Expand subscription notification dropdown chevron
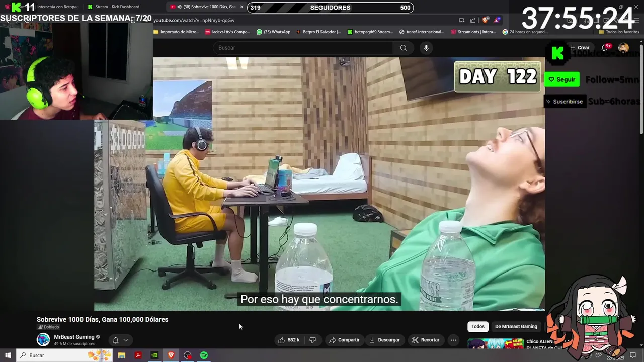The width and height of the screenshot is (644, 362). 125,340
